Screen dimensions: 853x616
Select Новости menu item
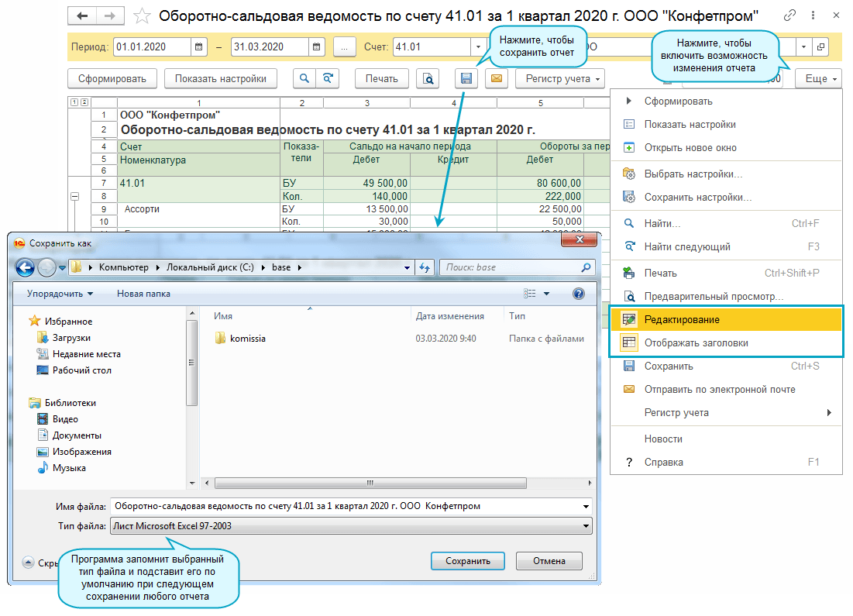[726, 439]
